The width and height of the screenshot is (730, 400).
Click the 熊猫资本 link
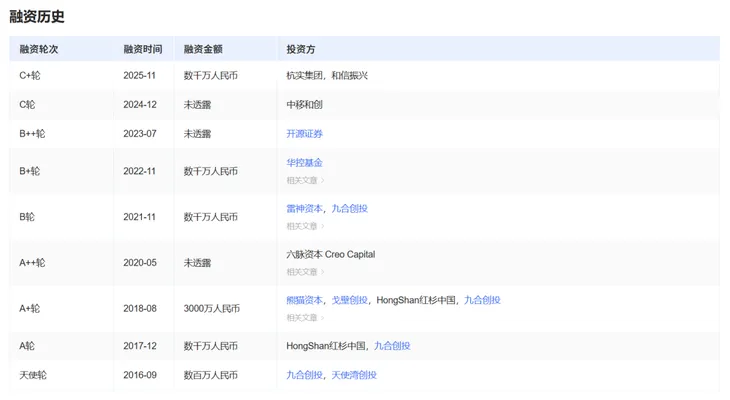coord(304,299)
